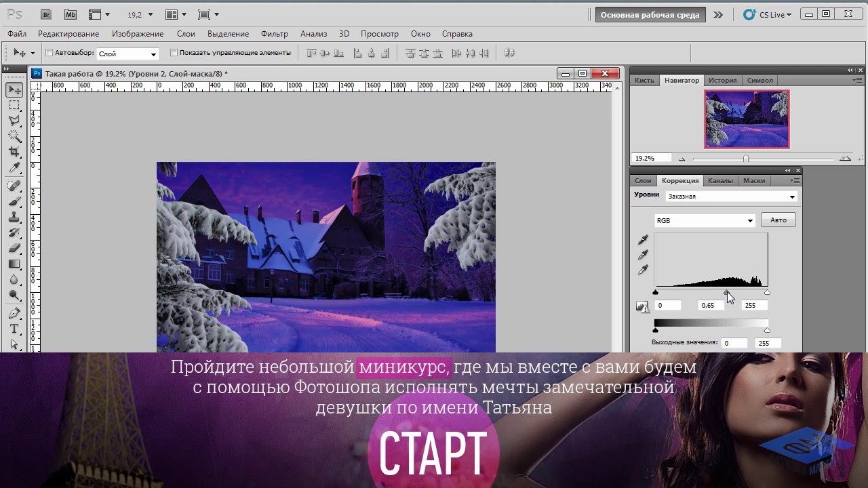This screenshot has width=868, height=488.
Task: Switch to the Слои tab
Action: pyautogui.click(x=643, y=180)
